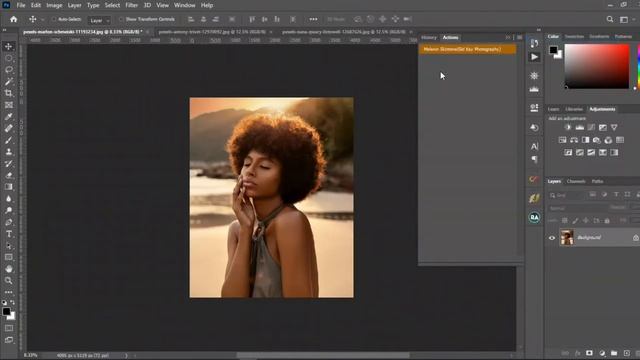Add a Brightness/Contrast adjustment
The height and width of the screenshot is (360, 640).
point(568,127)
